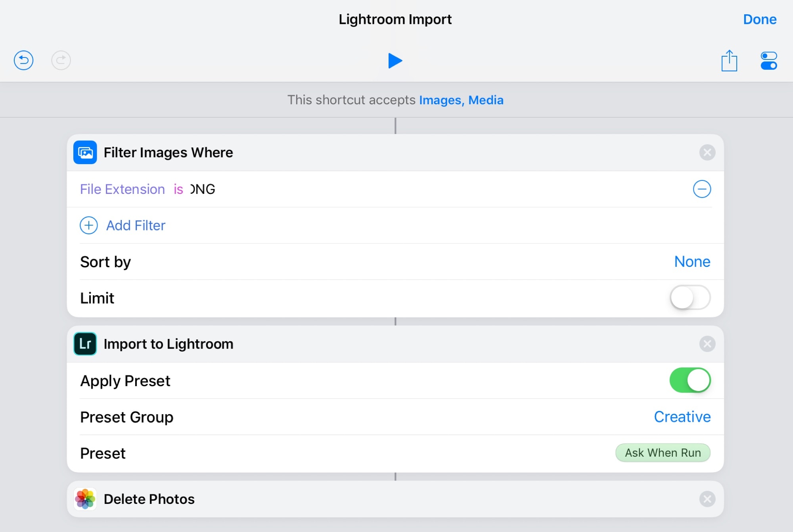Screen dimensions: 793x532
Task: Edit the DNG file extension value
Action: click(202, 189)
